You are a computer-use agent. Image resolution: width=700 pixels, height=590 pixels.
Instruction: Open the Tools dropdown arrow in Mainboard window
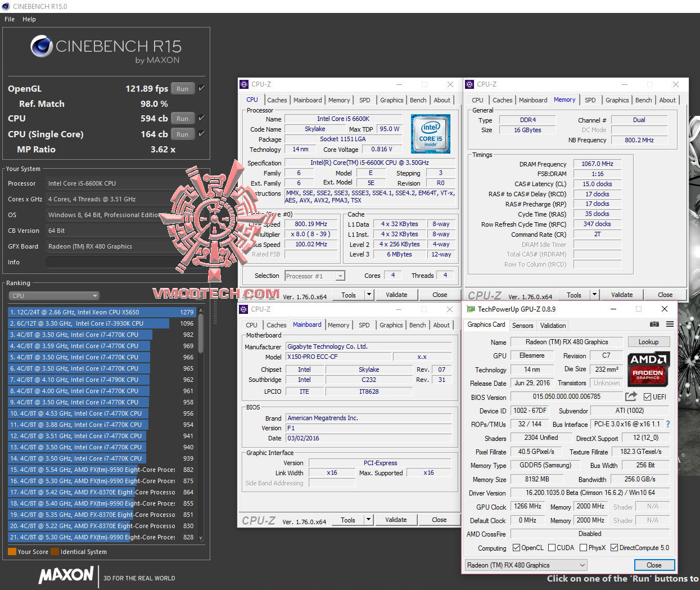[368, 520]
